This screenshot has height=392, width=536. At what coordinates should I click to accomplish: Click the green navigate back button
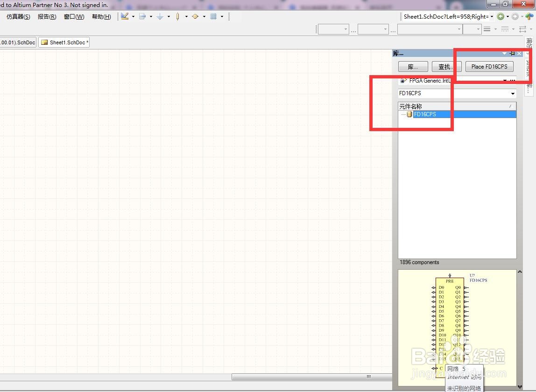[x=501, y=16]
